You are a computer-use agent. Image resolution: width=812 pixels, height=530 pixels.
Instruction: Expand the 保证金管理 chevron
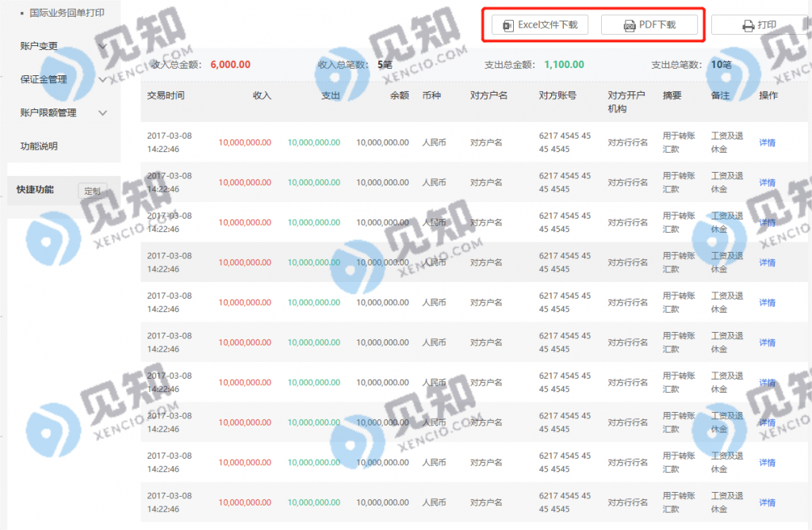click(103, 79)
